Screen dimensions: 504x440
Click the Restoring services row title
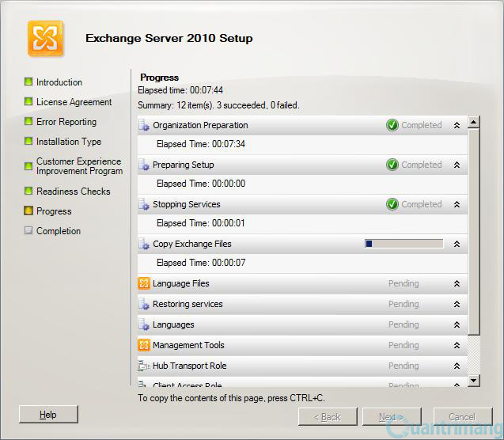tap(188, 304)
